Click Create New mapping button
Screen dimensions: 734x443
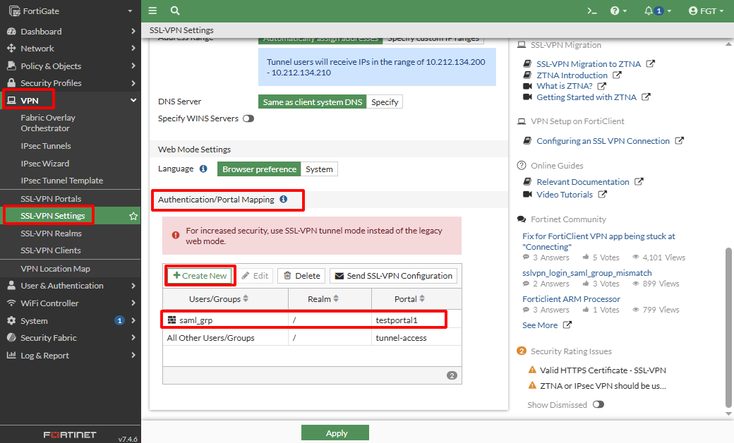tap(200, 275)
